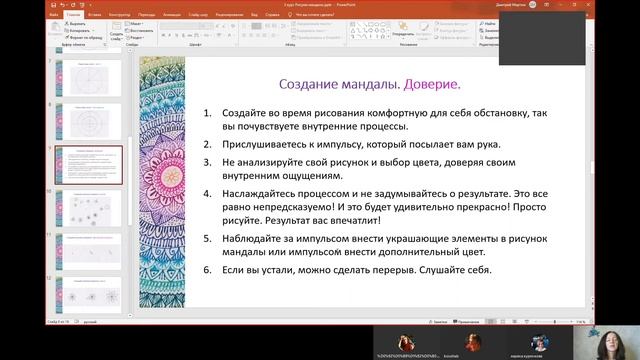Open the Рецензирование ribbon tab
The height and width of the screenshot is (360, 640).
(x=229, y=15)
